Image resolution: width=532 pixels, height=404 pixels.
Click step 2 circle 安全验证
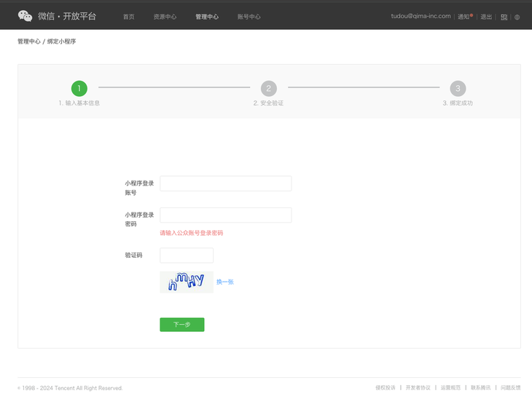(269, 89)
